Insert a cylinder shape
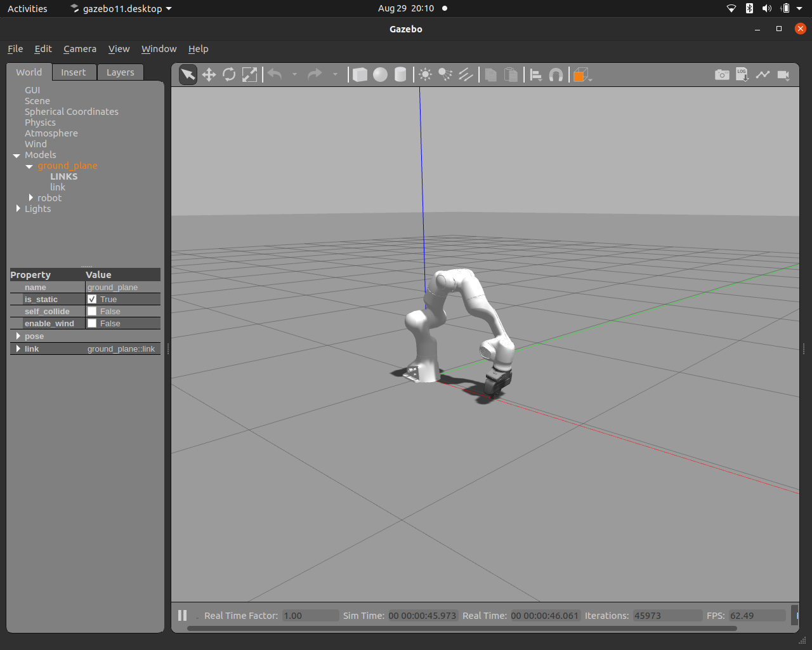 tap(400, 75)
